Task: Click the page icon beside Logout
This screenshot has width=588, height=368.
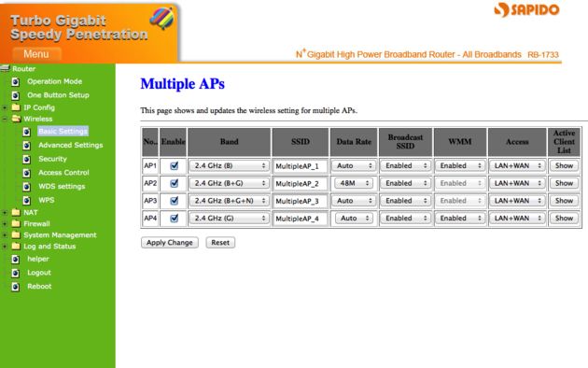Action: point(15,274)
